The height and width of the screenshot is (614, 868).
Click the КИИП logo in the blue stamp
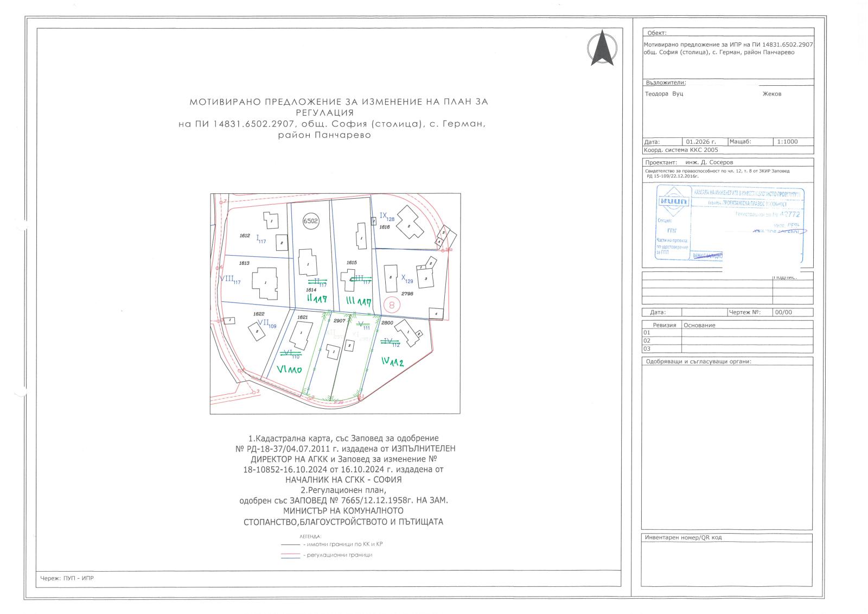[x=673, y=202]
